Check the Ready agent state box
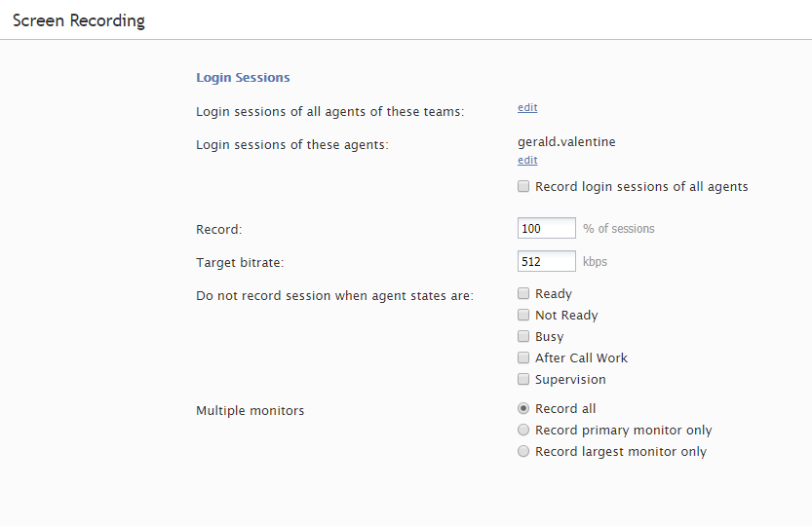The height and width of the screenshot is (526, 812). click(x=523, y=293)
